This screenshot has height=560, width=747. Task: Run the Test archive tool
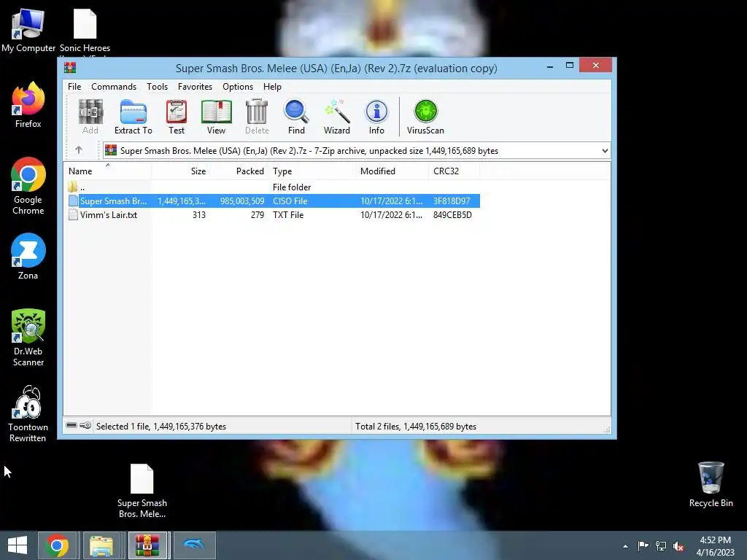pyautogui.click(x=177, y=117)
